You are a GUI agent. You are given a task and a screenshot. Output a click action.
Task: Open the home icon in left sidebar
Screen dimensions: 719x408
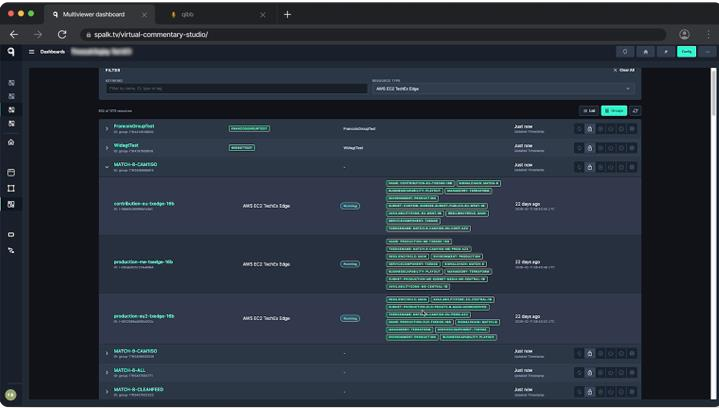(x=11, y=142)
